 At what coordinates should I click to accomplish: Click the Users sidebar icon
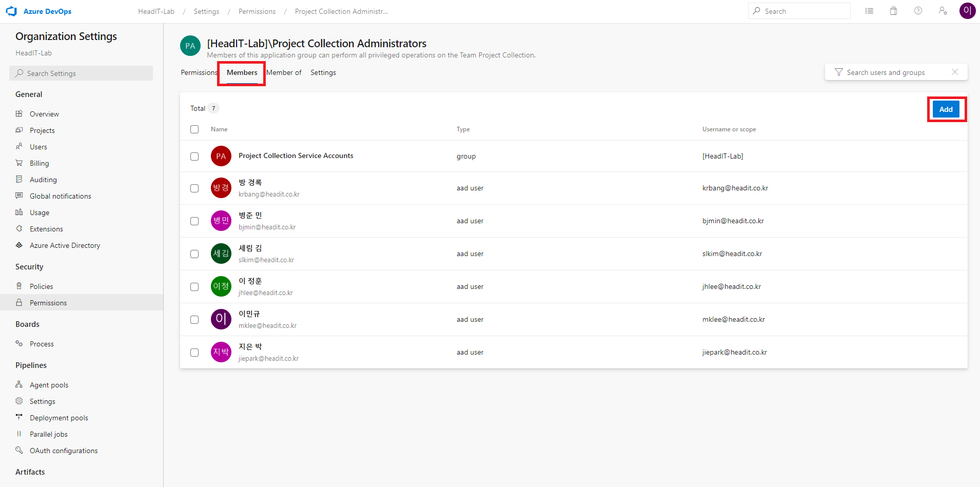point(19,146)
